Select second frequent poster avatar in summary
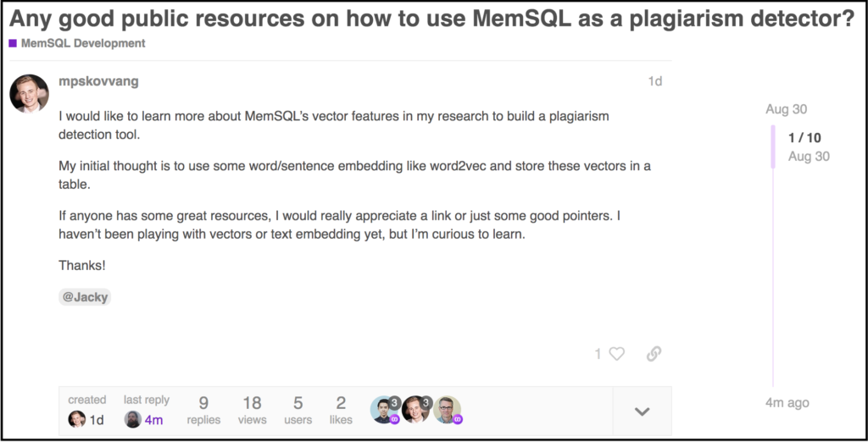 416,410
